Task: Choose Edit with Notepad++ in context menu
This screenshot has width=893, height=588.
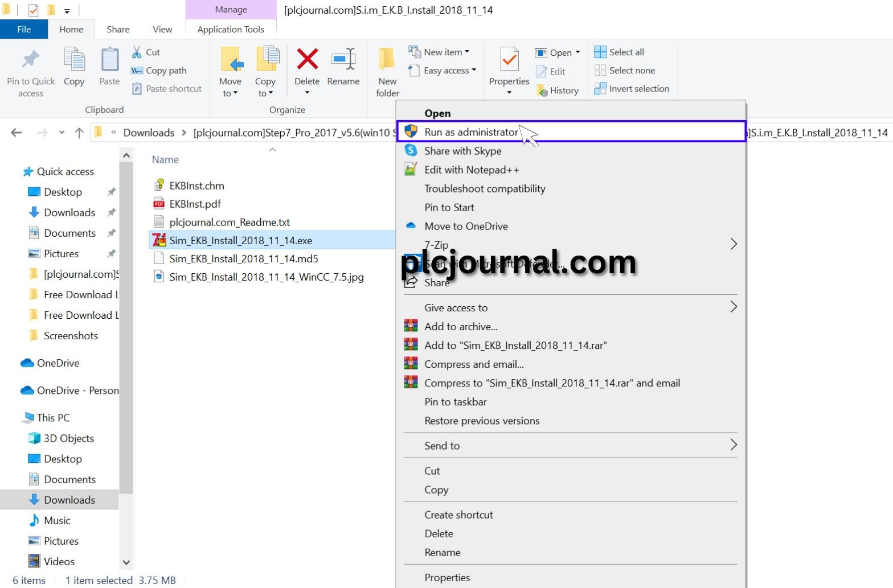Action: point(571,170)
